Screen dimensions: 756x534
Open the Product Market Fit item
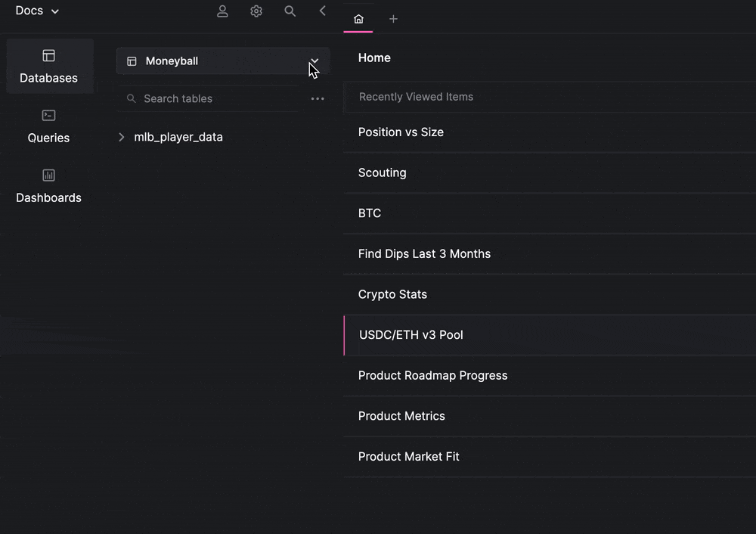pos(550,456)
